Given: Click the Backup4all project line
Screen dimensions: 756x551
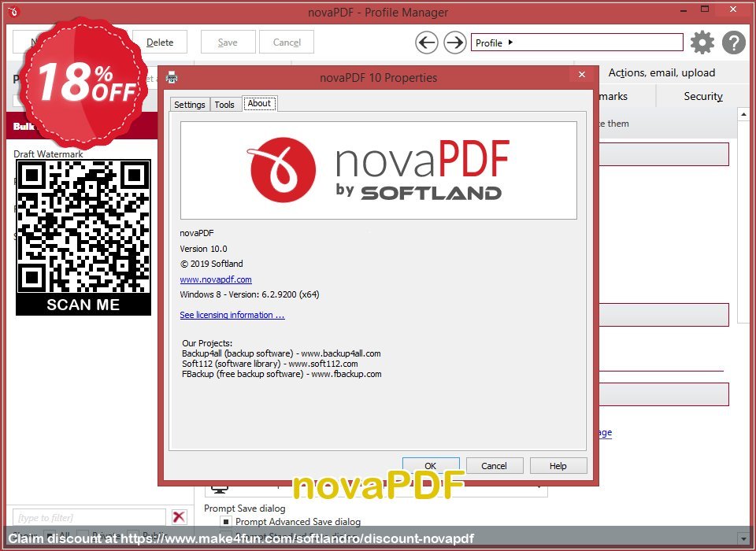Looking at the screenshot, I should 281,353.
